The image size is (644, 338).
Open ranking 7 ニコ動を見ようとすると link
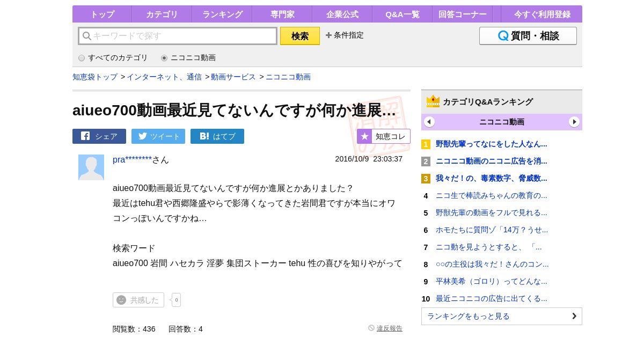coord(488,247)
